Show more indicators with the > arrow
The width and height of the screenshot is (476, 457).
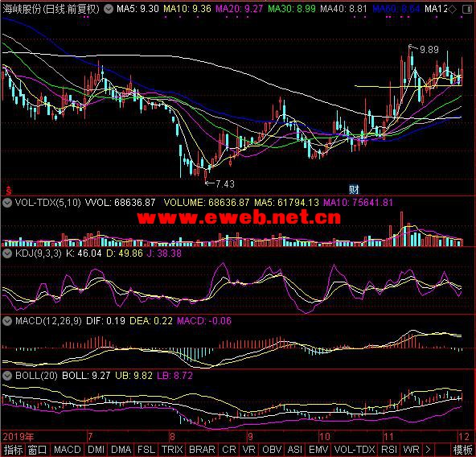pyautogui.click(x=428, y=450)
